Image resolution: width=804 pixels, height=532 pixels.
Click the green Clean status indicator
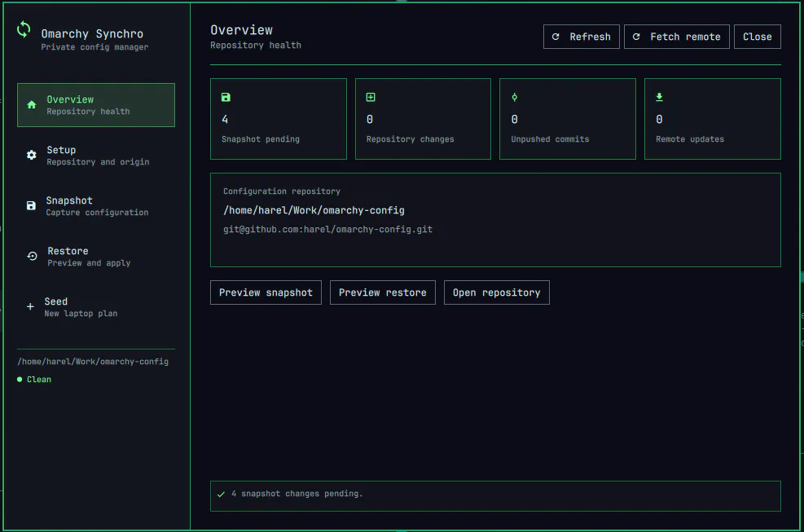pyautogui.click(x=34, y=379)
